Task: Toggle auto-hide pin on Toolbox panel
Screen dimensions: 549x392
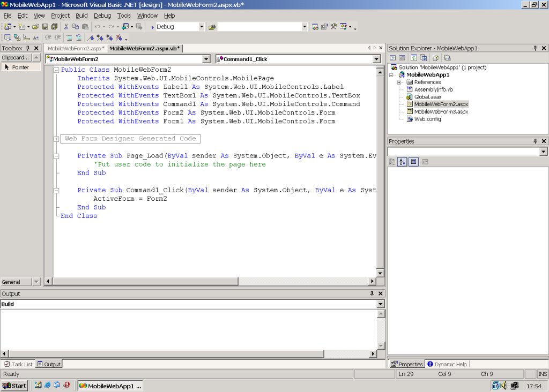Action: coord(28,48)
